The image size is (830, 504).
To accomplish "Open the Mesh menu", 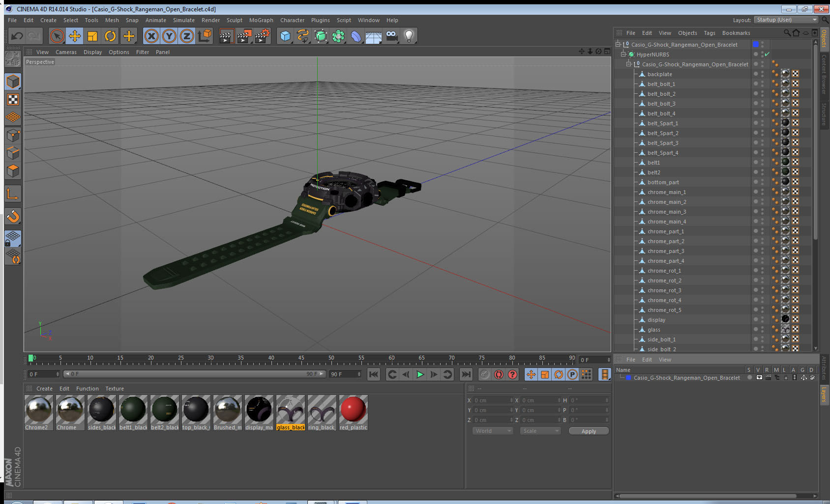I will pyautogui.click(x=112, y=20).
